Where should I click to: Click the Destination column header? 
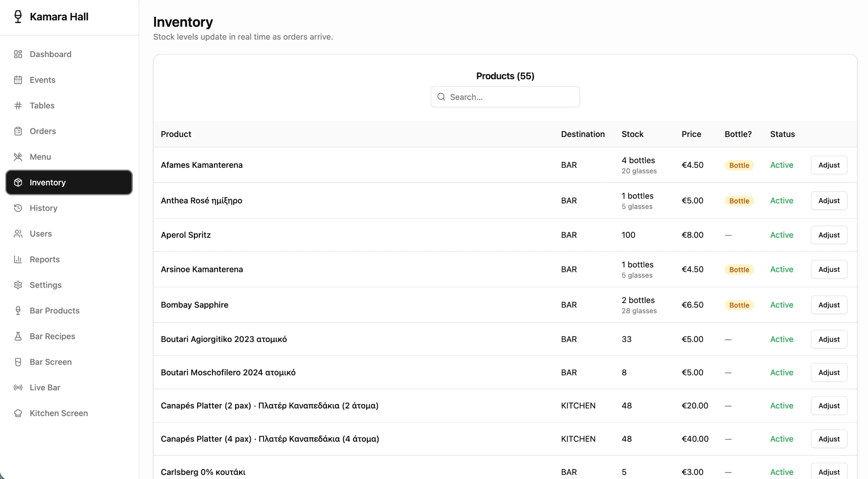(583, 134)
